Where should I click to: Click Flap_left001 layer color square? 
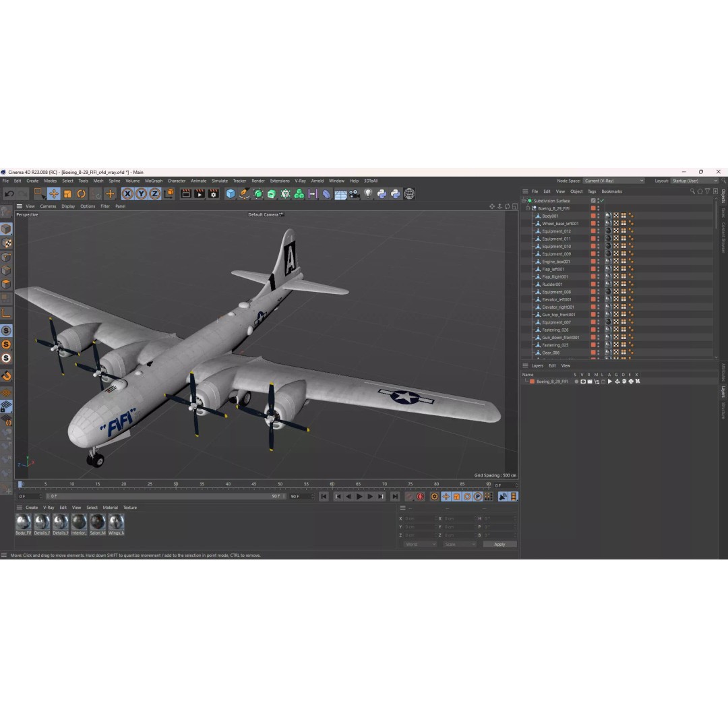pyautogui.click(x=593, y=269)
